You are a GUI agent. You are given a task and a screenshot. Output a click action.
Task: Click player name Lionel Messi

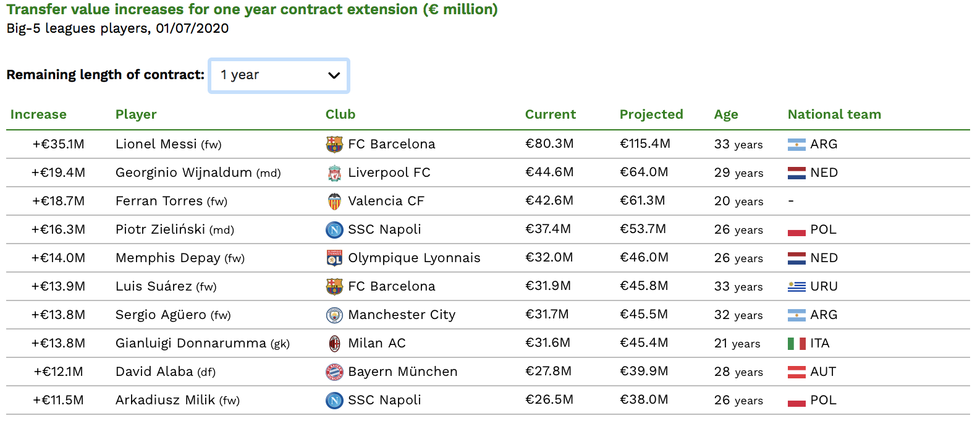pyautogui.click(x=156, y=144)
